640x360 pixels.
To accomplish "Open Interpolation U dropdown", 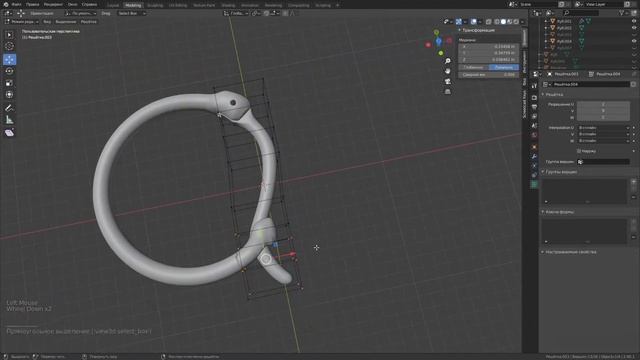I will (x=603, y=128).
